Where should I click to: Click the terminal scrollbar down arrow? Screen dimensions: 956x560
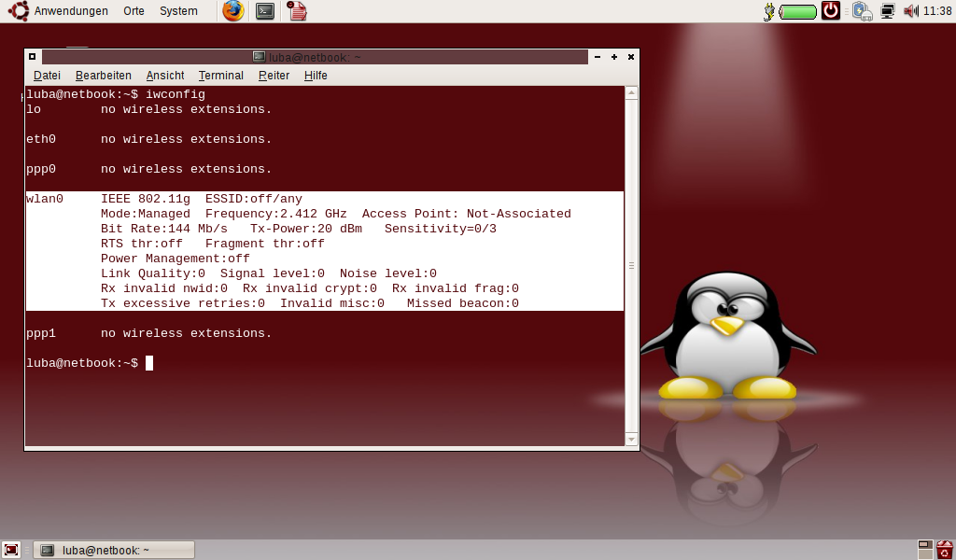click(x=632, y=440)
